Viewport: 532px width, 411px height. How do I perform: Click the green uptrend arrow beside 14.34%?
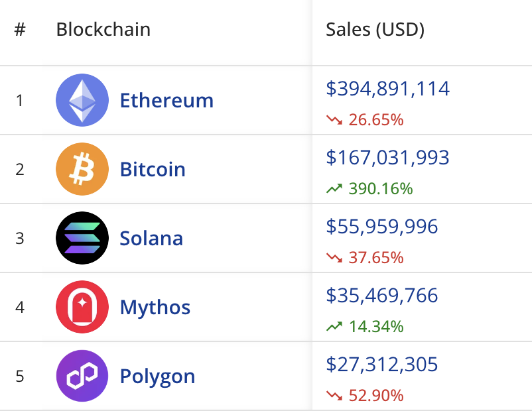334,327
